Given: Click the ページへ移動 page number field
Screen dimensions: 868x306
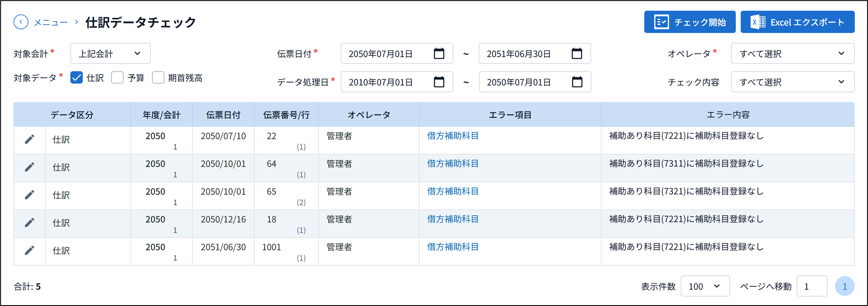Looking at the screenshot, I should 812,286.
